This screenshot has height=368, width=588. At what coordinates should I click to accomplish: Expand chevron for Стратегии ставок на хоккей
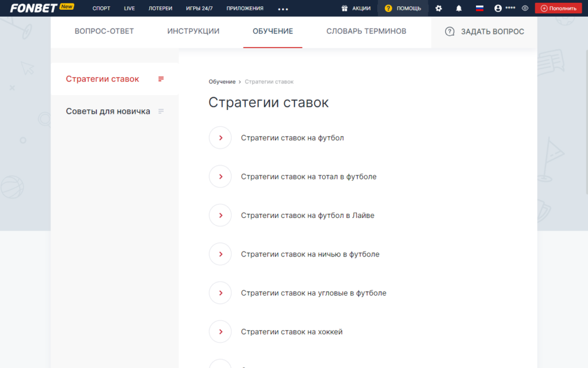tap(220, 332)
